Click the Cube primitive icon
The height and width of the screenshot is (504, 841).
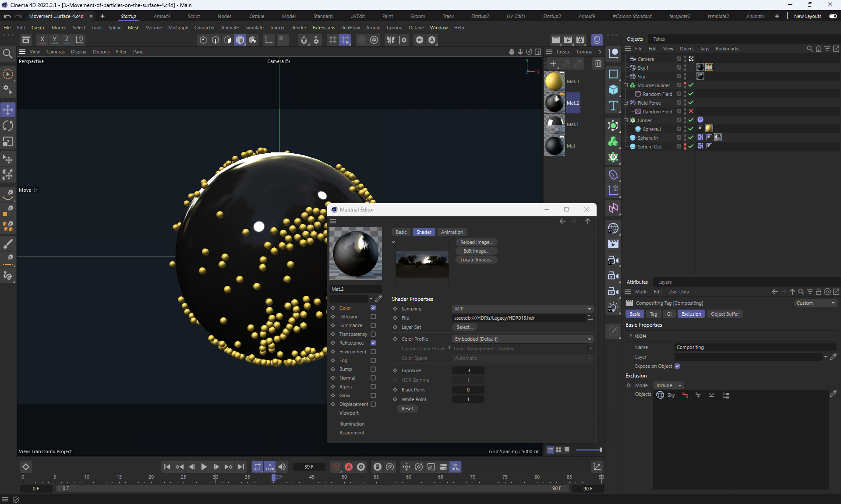(x=613, y=90)
